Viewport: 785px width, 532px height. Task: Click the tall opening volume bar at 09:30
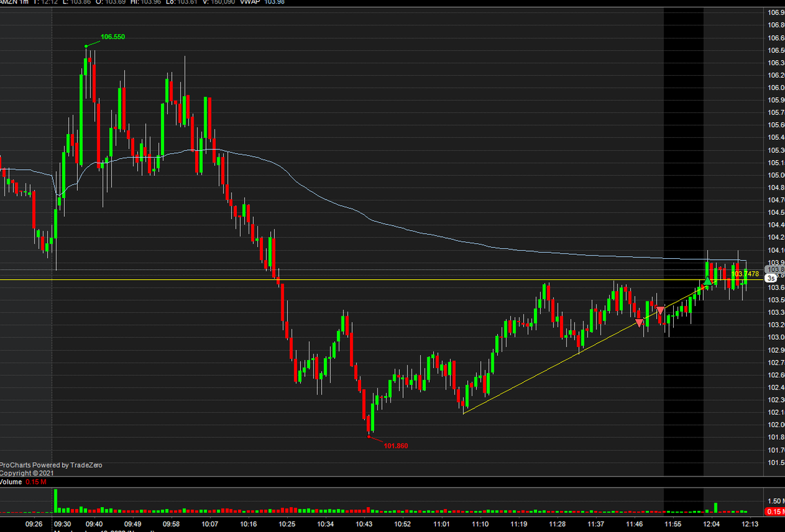56,501
